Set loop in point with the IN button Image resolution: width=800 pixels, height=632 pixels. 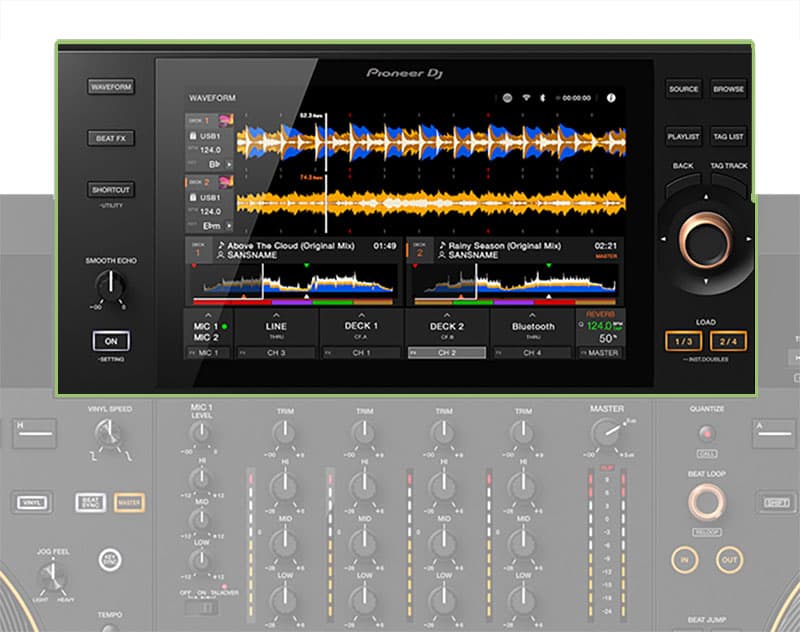(684, 560)
